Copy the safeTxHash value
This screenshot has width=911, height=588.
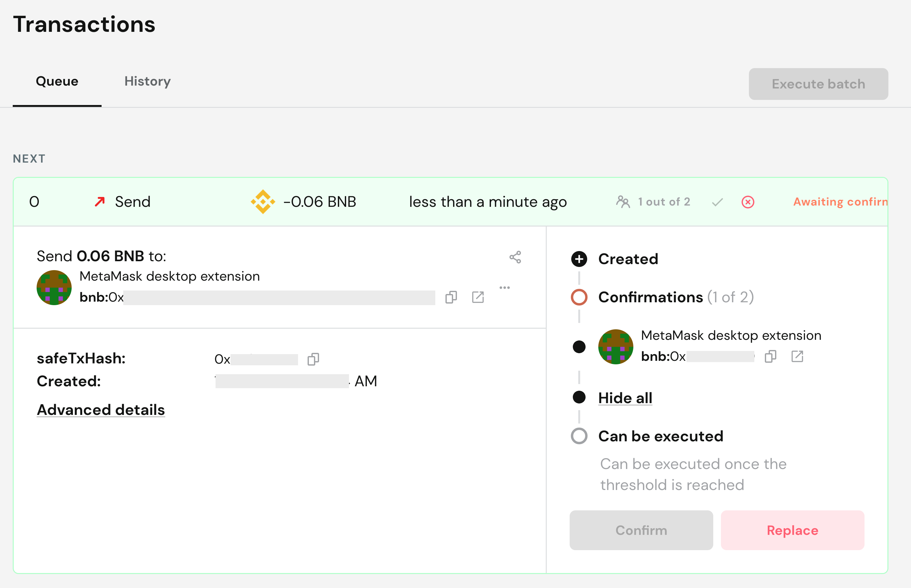(313, 359)
